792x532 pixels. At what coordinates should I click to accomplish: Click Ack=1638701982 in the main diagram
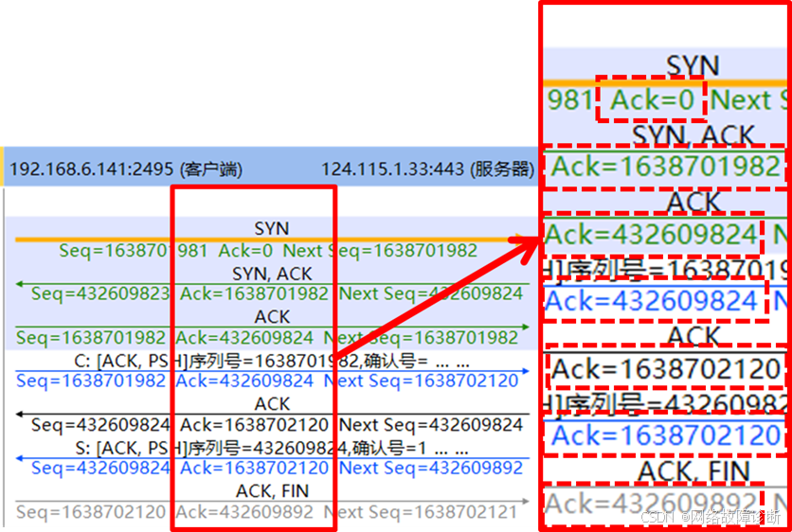click(255, 293)
